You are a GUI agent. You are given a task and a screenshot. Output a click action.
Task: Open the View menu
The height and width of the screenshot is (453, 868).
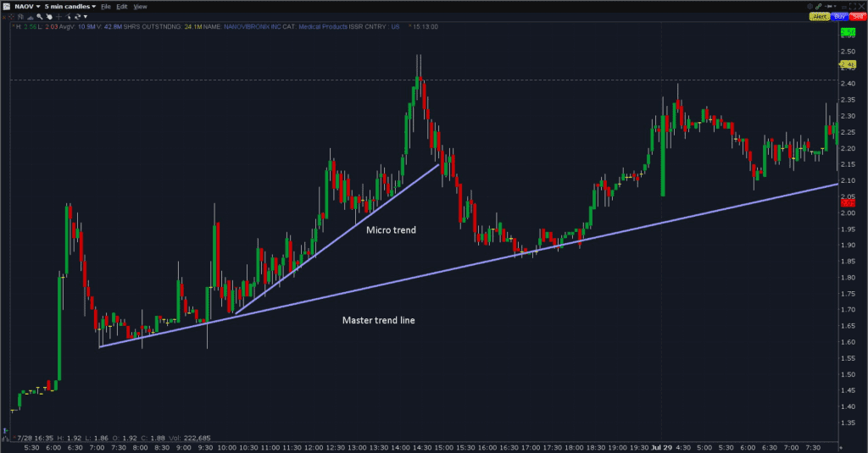point(140,7)
